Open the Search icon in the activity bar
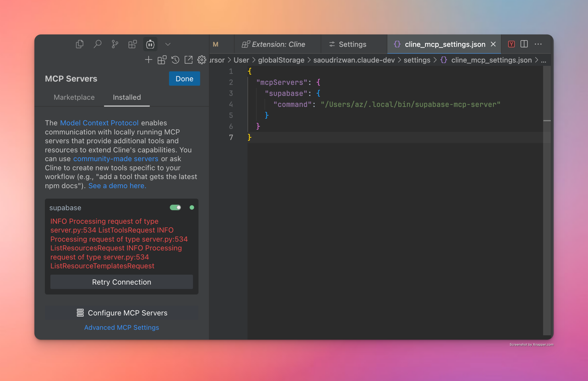This screenshot has height=381, width=588. (x=98, y=44)
